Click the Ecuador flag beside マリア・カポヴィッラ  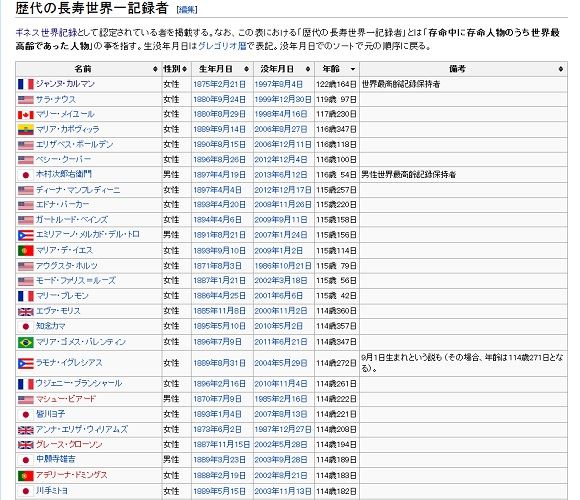click(26, 130)
